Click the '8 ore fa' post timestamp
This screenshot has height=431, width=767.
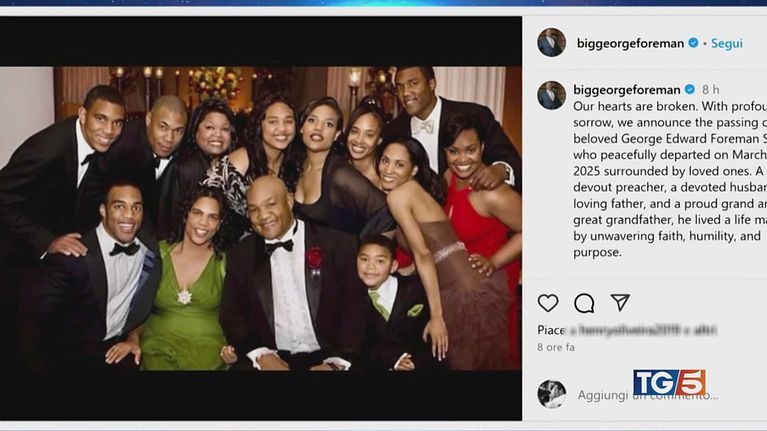tap(556, 347)
